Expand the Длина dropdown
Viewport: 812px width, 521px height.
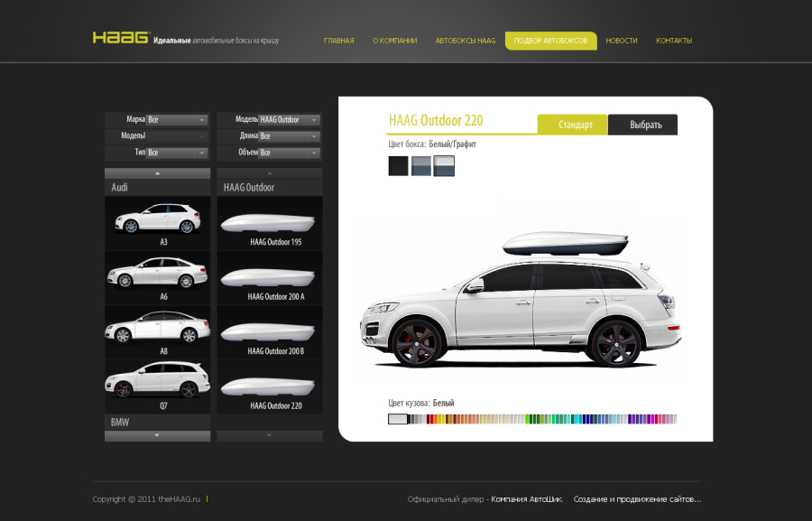(x=289, y=135)
